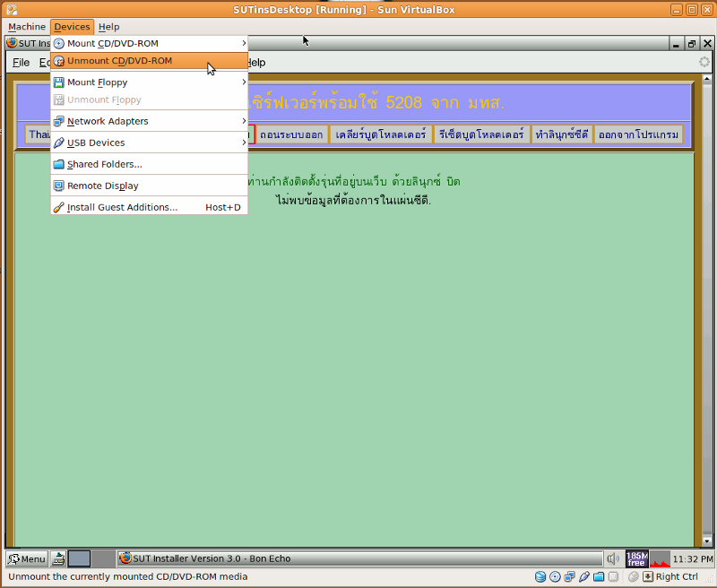Click the ถอนระบบออก button
The width and height of the screenshot is (717, 588).
(x=291, y=134)
